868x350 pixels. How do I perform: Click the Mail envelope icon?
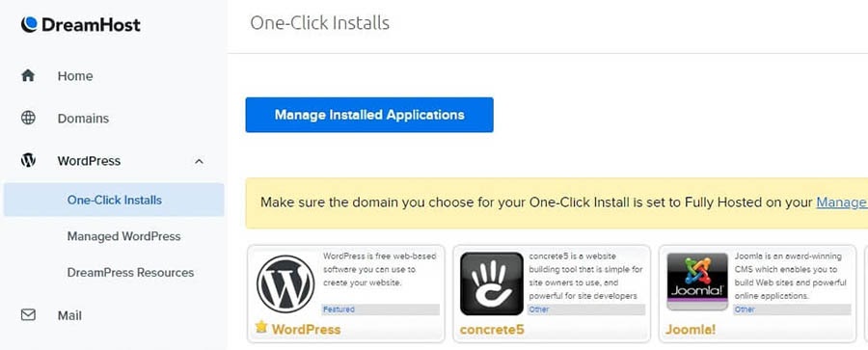(x=28, y=315)
